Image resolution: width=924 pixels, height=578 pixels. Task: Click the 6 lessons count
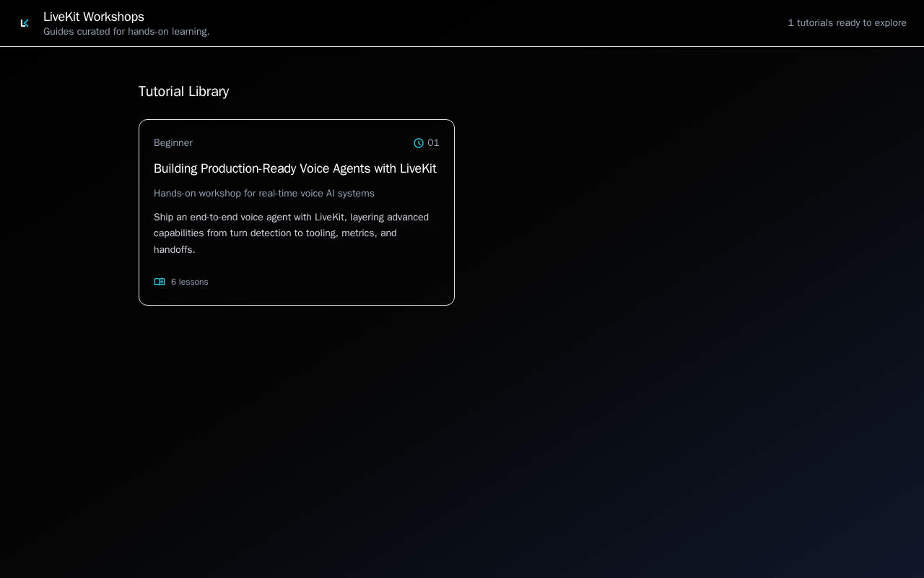(x=190, y=282)
